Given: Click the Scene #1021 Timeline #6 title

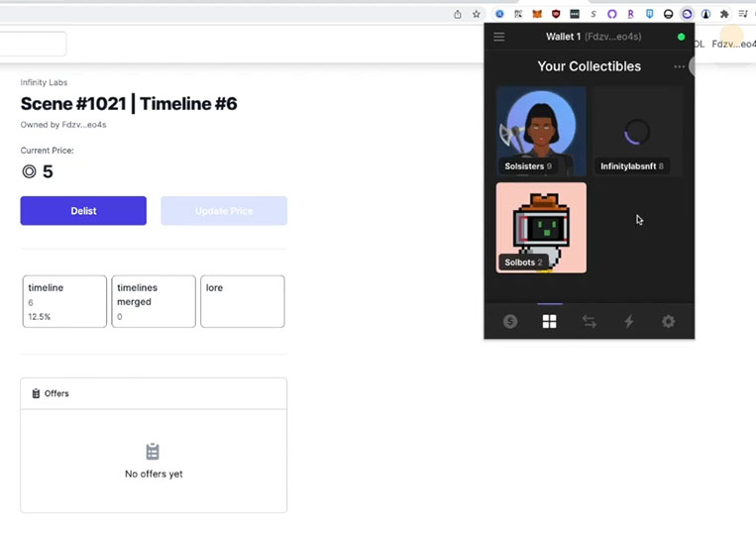Looking at the screenshot, I should [x=129, y=104].
